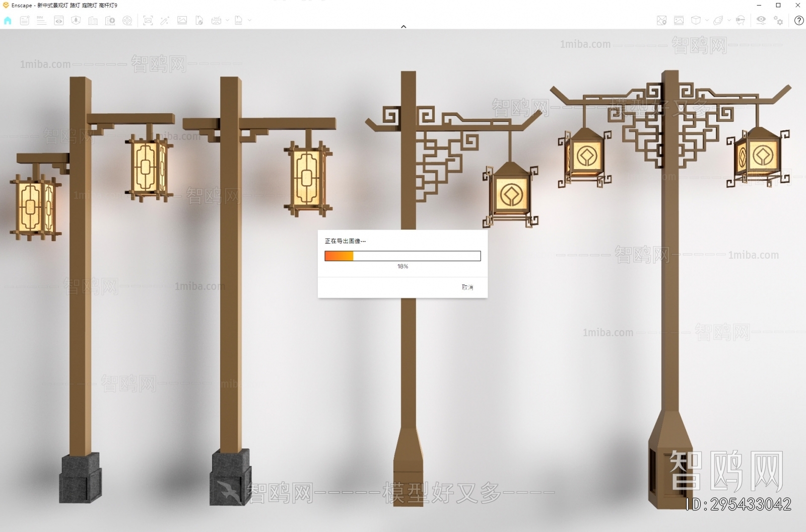Take a screenshot with the image capture icon

pos(148,21)
